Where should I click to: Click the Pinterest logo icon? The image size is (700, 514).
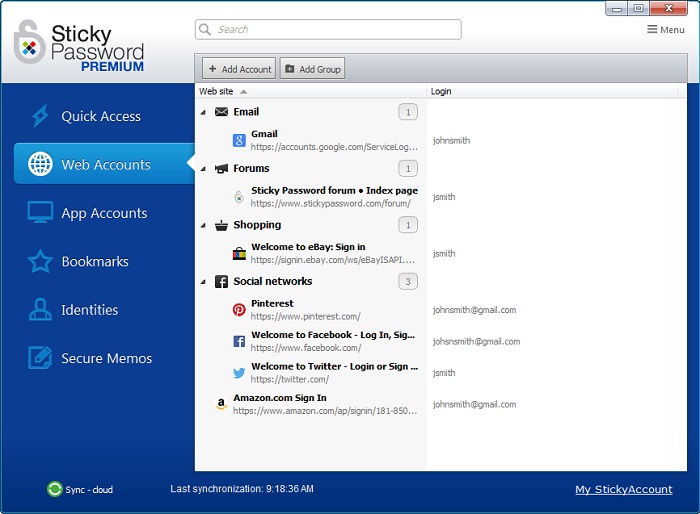click(x=239, y=310)
